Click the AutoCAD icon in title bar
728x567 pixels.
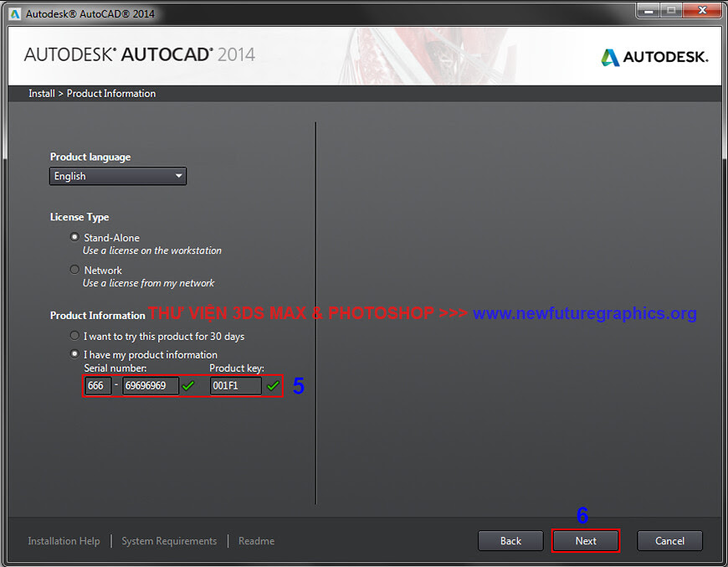[15, 14]
